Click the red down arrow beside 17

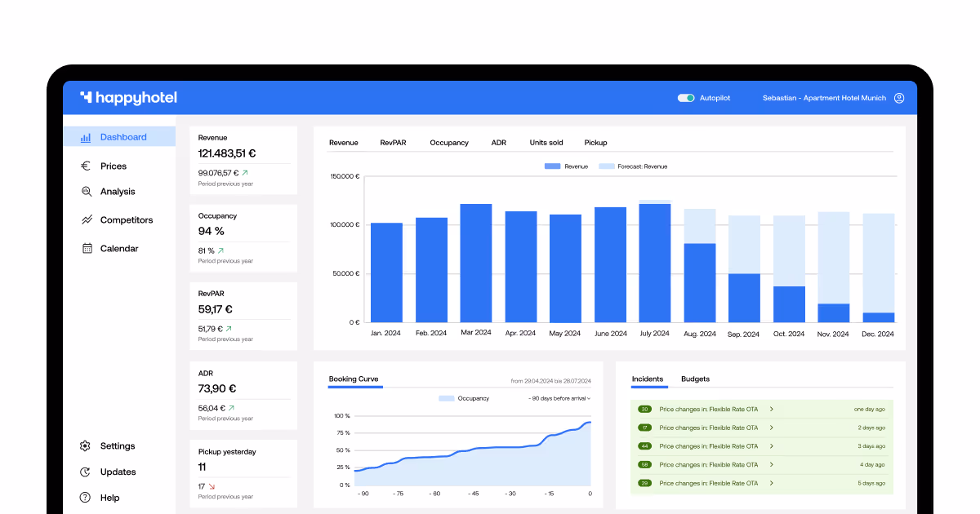point(212,486)
